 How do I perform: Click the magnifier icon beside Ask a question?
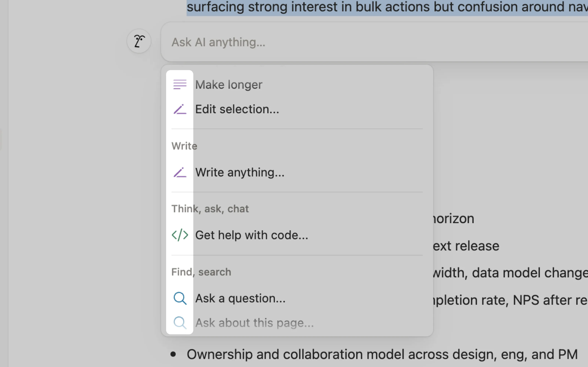coord(180,298)
